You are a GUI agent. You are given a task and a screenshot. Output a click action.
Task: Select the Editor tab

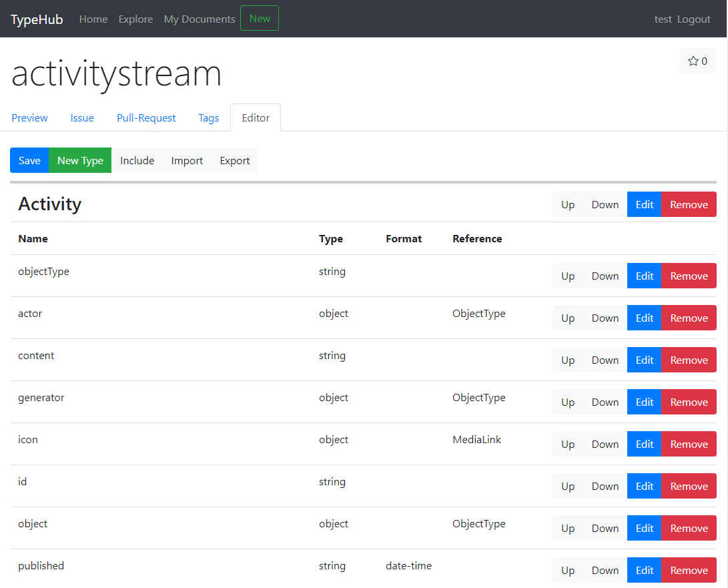[x=256, y=118]
